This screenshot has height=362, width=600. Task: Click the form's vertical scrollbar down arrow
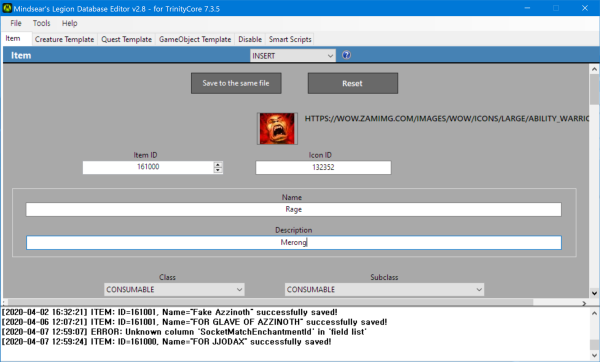point(594,293)
